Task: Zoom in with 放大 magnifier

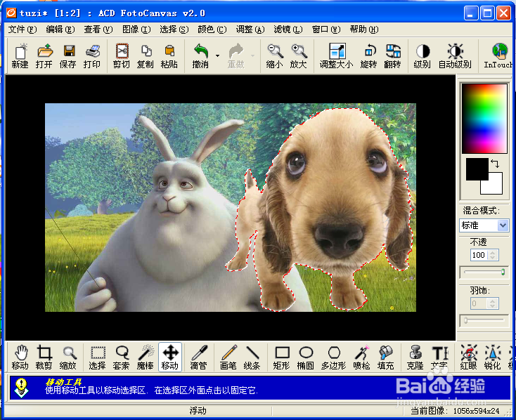Action: click(299, 55)
